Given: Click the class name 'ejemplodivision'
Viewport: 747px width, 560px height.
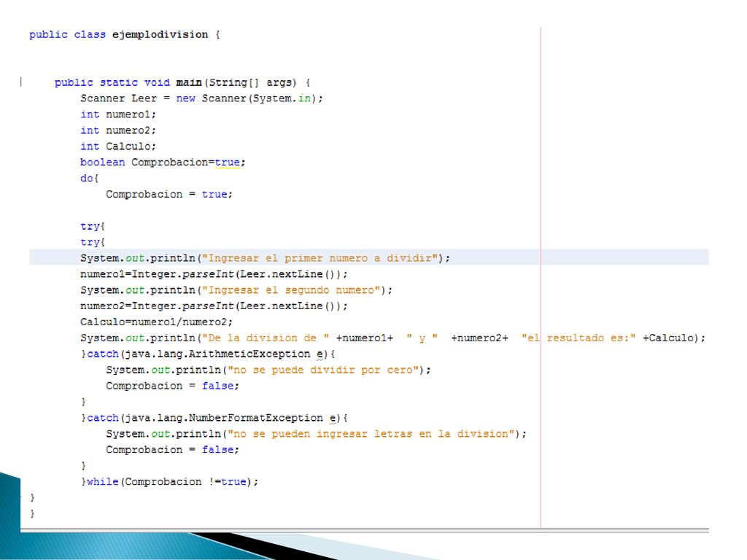Looking at the screenshot, I should coord(160,35).
